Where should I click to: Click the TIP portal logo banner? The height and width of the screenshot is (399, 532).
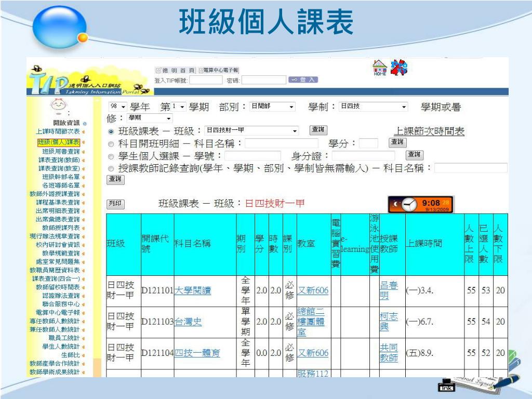click(90, 81)
